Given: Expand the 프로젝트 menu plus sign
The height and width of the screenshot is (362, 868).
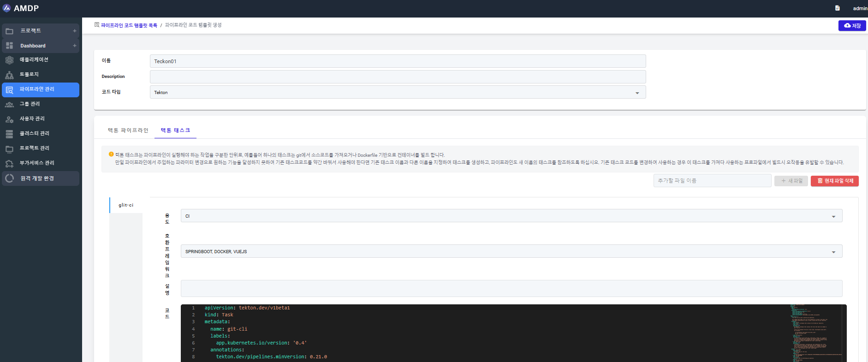Looking at the screenshot, I should point(75,31).
